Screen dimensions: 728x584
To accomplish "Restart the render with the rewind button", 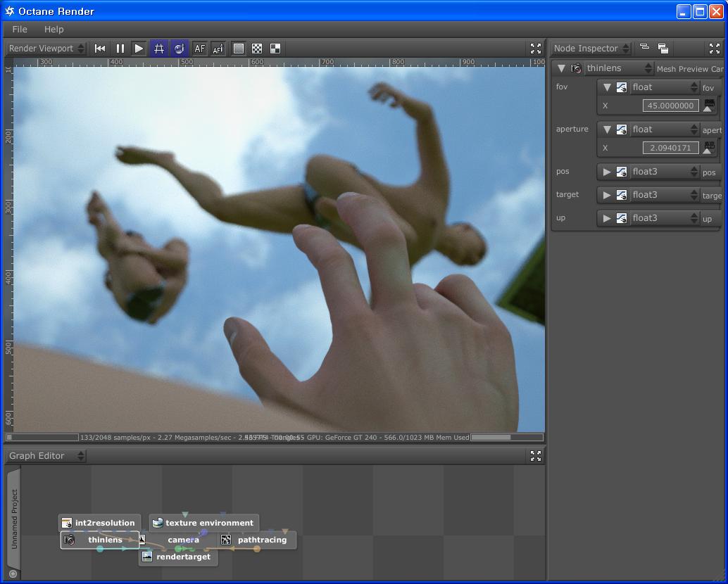I will [x=100, y=49].
